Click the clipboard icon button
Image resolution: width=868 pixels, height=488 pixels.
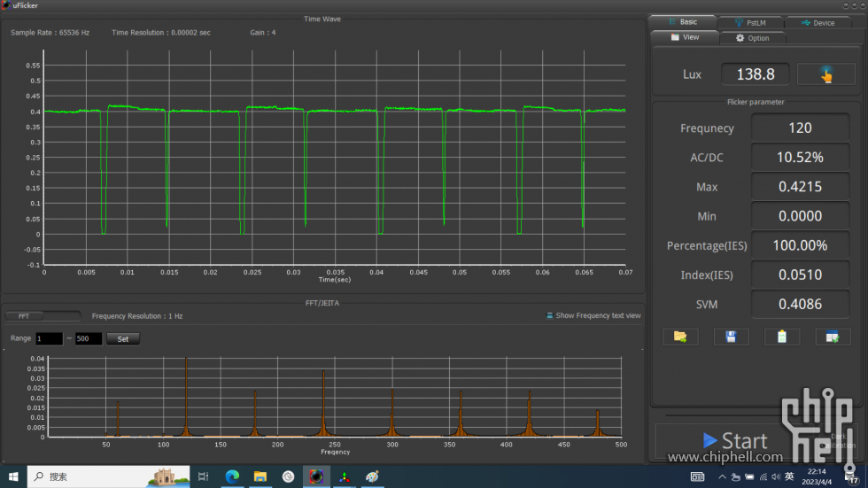(781, 337)
